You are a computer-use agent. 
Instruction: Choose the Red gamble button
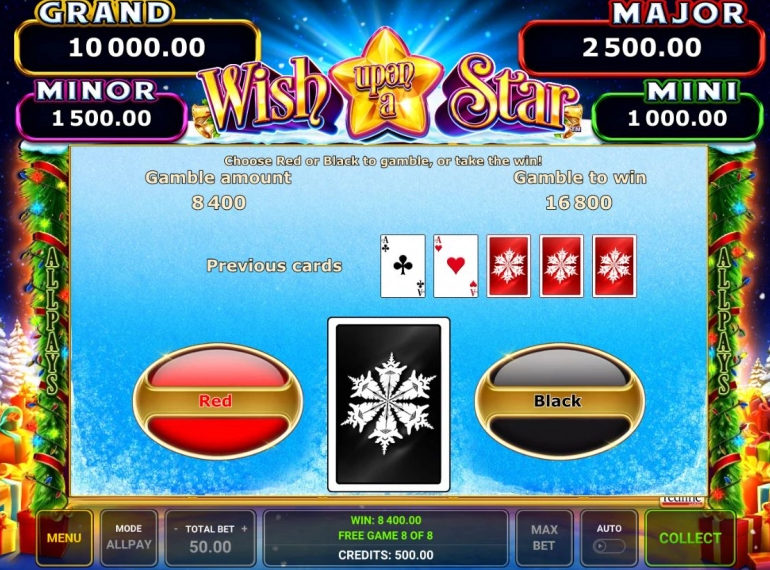218,401
